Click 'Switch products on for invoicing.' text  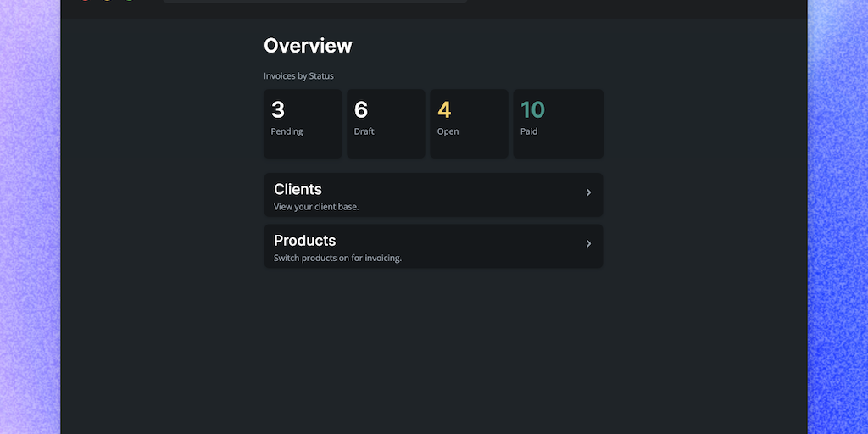tap(337, 258)
